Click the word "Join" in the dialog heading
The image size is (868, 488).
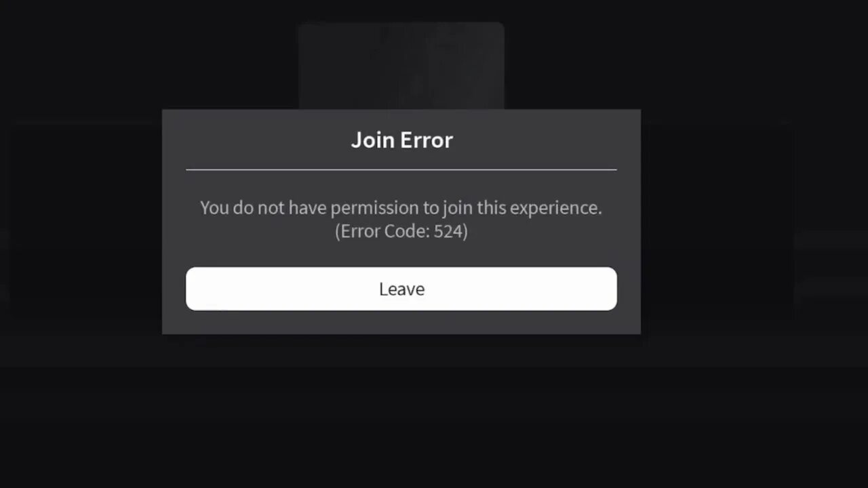tap(372, 140)
